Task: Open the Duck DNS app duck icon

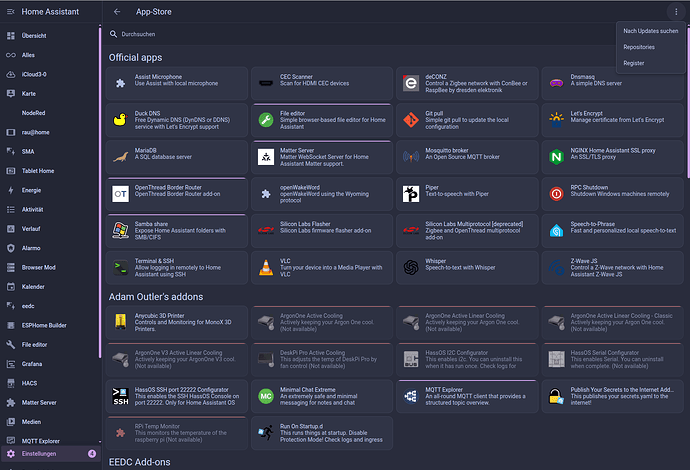Action: point(120,120)
